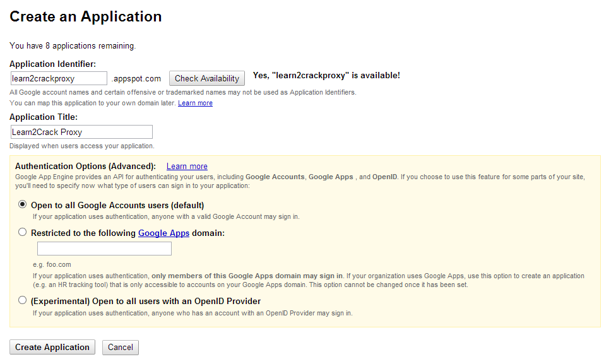Viewport: 616px width, 364px height.
Task: Click into the Application Title text field
Action: 81,132
